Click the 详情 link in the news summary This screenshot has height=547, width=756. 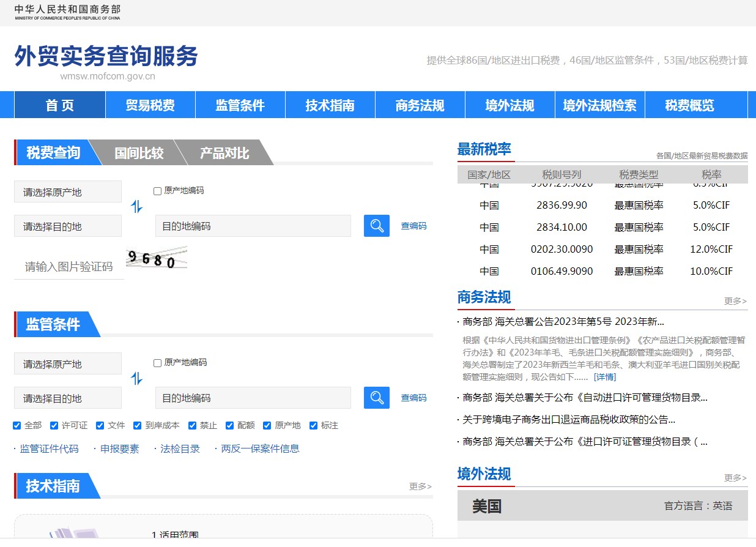pos(605,377)
